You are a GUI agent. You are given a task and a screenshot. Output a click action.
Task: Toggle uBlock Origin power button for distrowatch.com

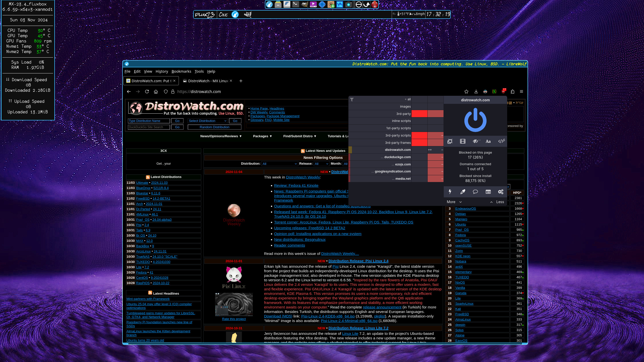[475, 120]
